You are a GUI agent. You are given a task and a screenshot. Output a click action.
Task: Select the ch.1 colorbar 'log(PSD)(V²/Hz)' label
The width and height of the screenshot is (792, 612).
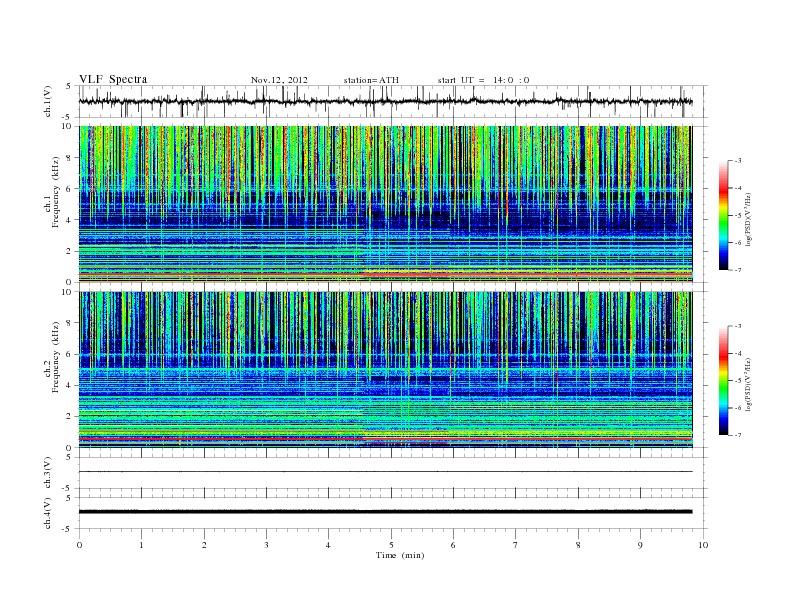pos(748,220)
